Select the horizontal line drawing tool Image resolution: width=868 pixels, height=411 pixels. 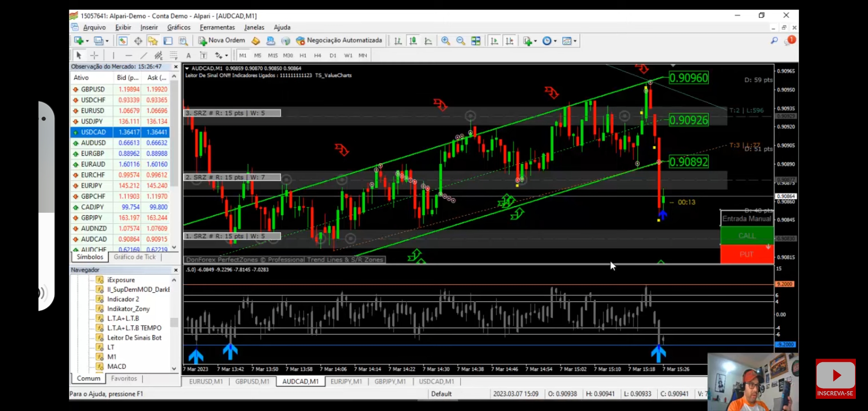coord(129,56)
